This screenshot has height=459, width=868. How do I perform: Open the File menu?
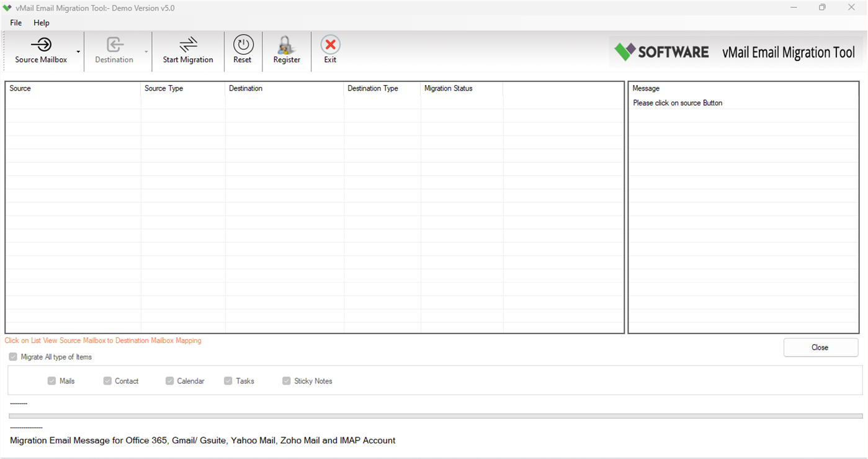coord(15,22)
